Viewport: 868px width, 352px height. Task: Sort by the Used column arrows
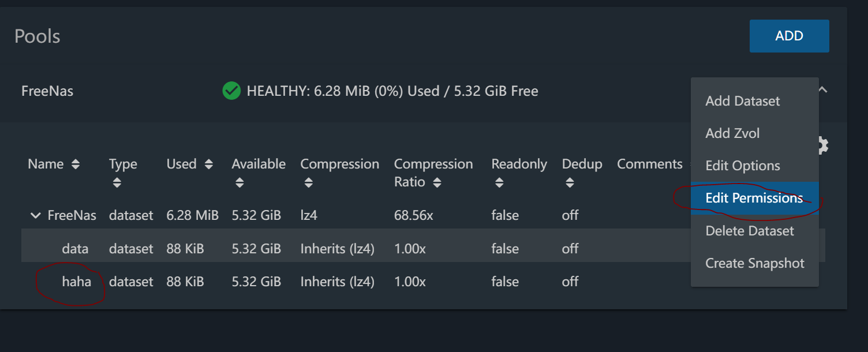(209, 164)
